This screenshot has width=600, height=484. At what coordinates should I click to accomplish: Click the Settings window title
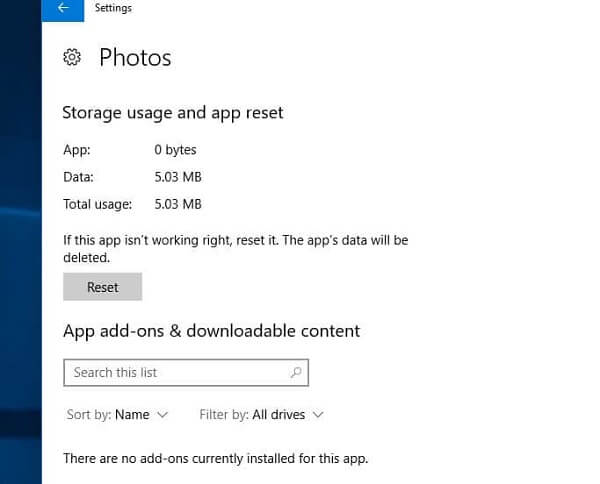[x=113, y=9]
